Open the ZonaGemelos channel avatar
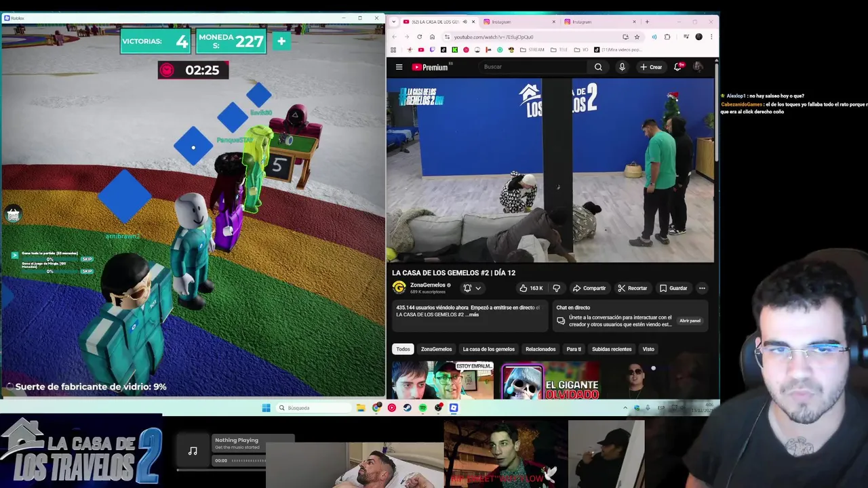This screenshot has width=868, height=488. point(399,288)
